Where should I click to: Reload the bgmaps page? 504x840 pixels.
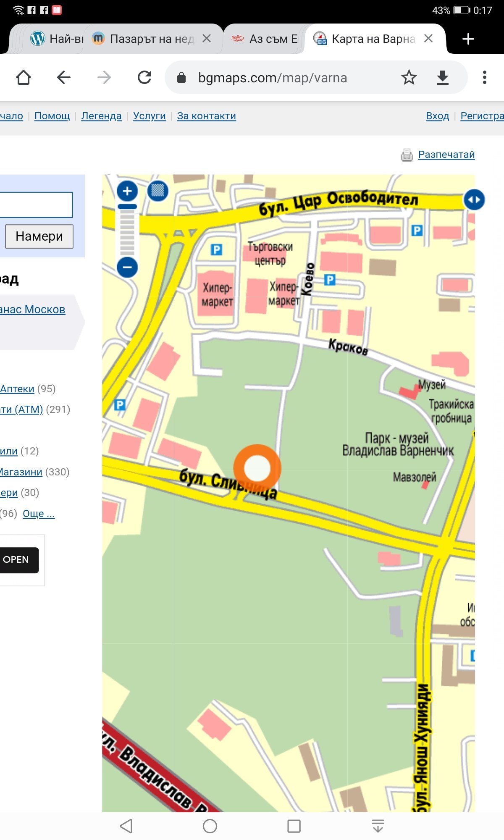144,78
